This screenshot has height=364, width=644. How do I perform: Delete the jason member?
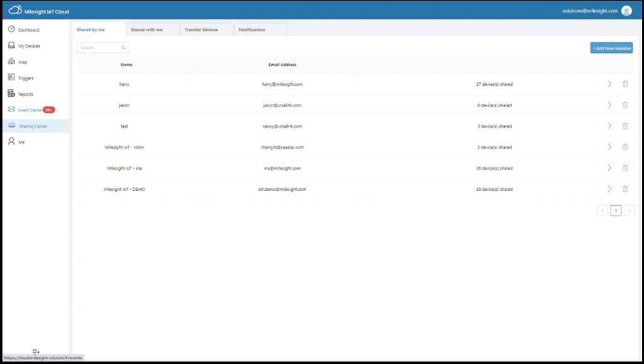point(625,105)
